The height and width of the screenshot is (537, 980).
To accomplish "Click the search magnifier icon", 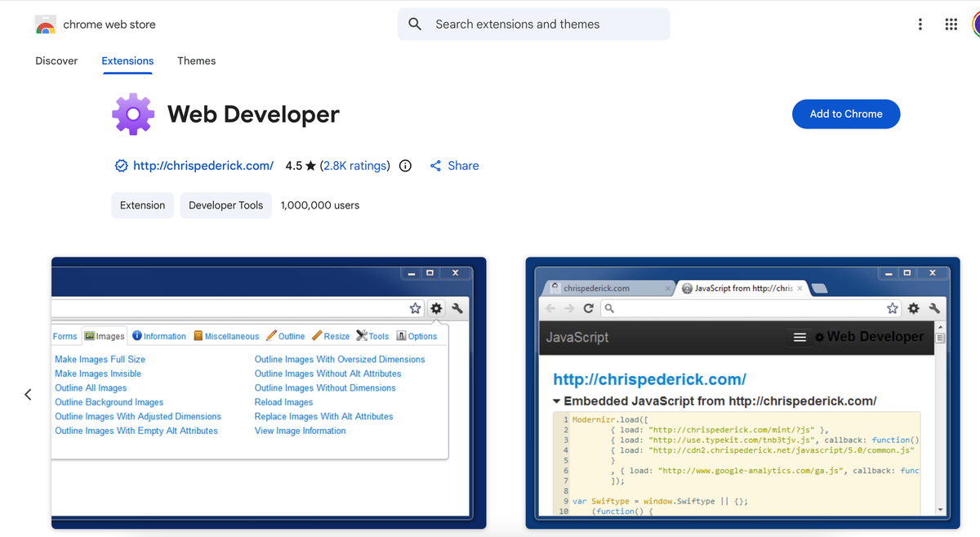I will 414,24.
